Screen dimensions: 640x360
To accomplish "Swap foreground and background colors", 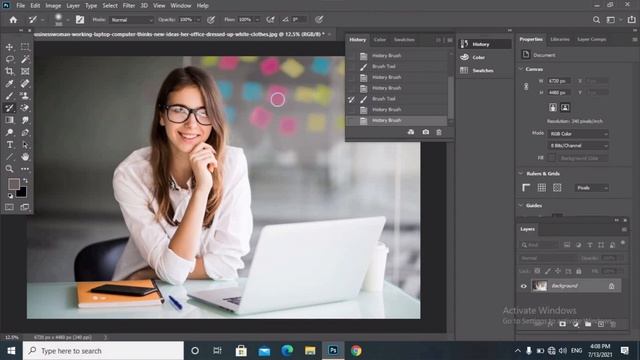I will [x=25, y=180].
